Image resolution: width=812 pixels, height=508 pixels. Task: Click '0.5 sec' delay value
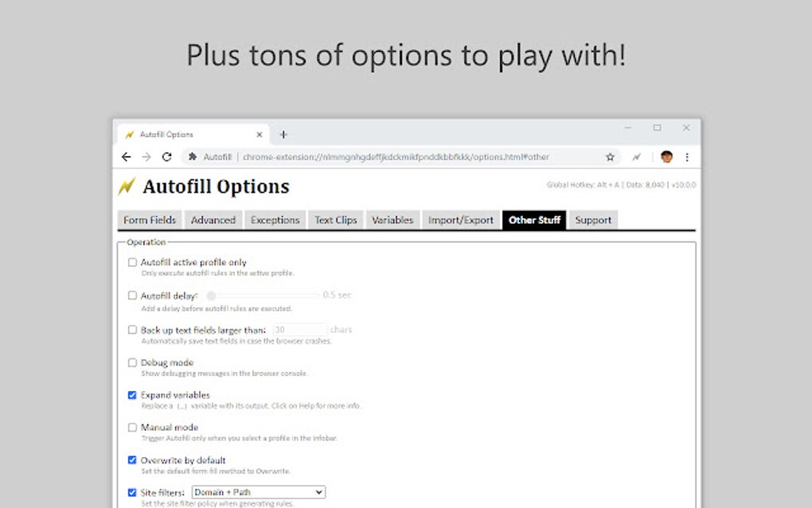337,295
